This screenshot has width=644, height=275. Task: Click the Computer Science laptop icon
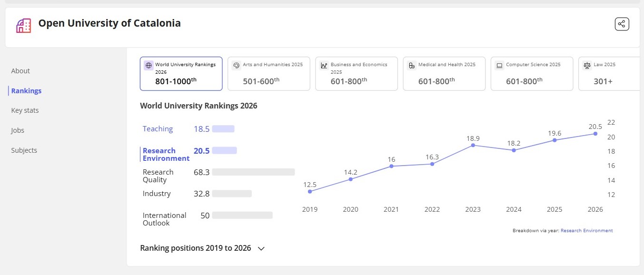pos(499,66)
